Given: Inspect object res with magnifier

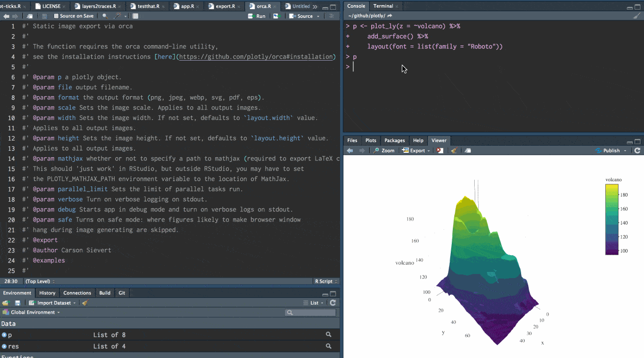Looking at the screenshot, I should [x=328, y=346].
